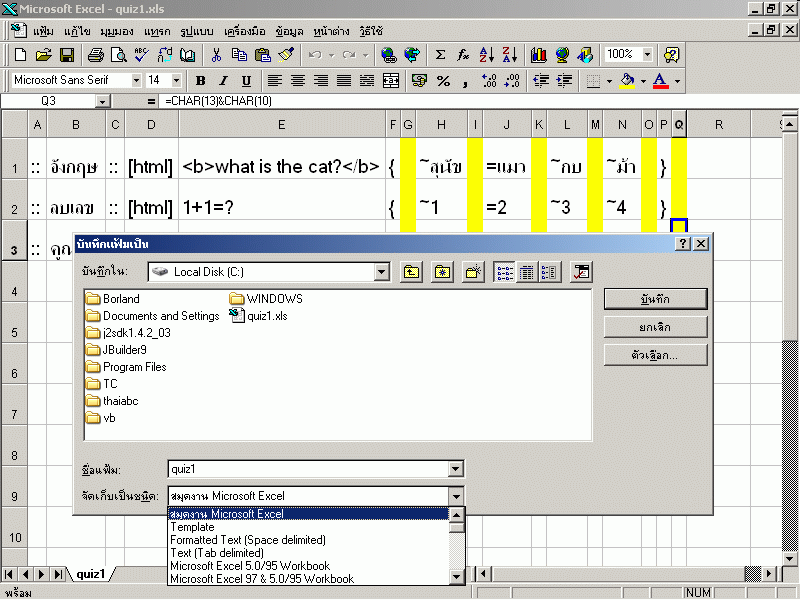This screenshot has width=800, height=600.
Task: Open the font size 14 dropdown
Action: (176, 80)
